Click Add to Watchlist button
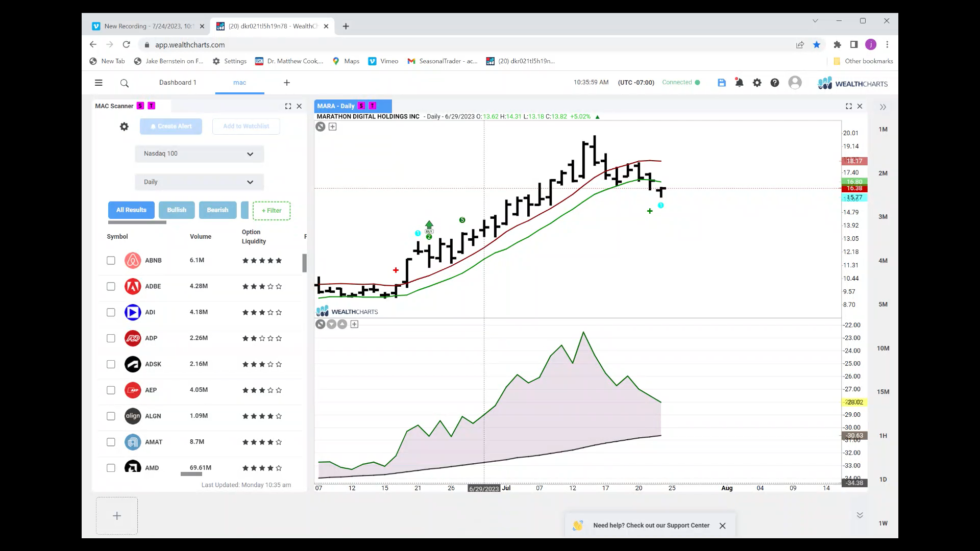The height and width of the screenshot is (551, 980). pos(246,127)
